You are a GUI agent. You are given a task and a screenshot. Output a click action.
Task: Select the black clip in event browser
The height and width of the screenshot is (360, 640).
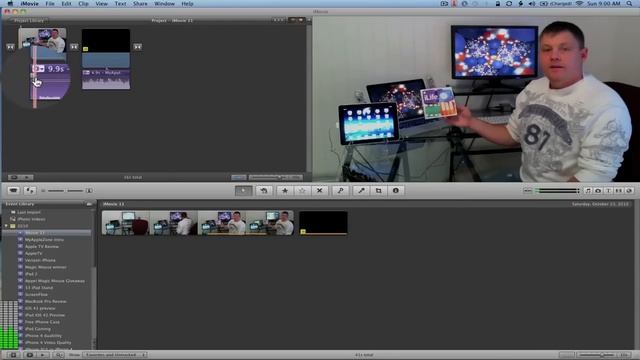[x=323, y=223]
